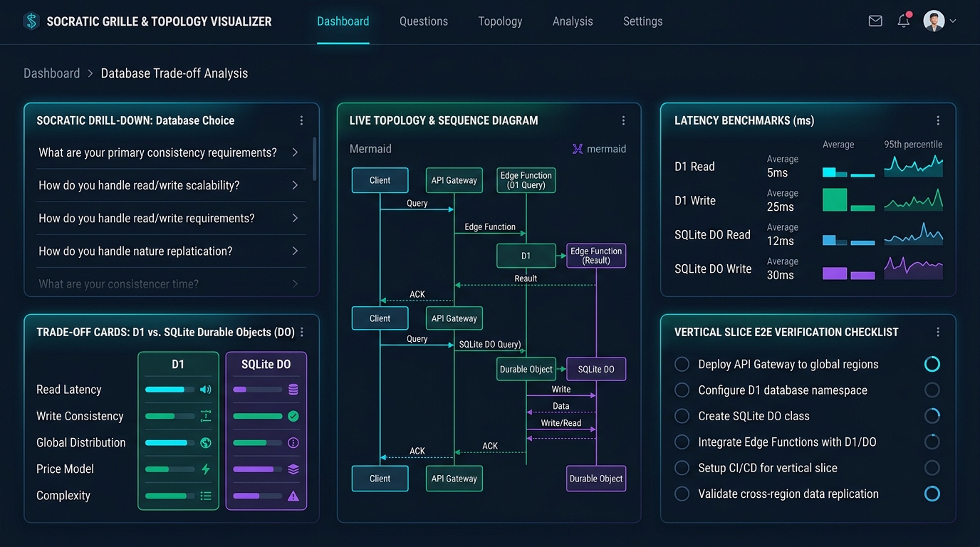The height and width of the screenshot is (547, 980).
Task: Open the notifications bell
Action: click(x=904, y=21)
